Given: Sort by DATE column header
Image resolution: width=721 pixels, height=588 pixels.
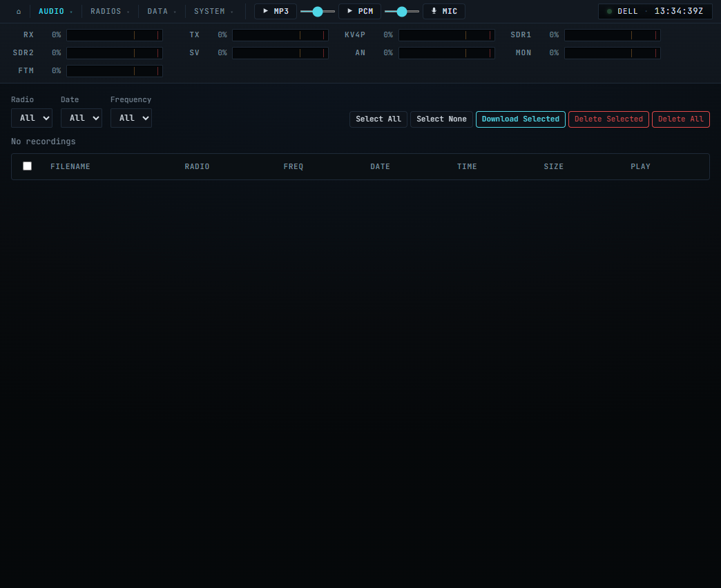Looking at the screenshot, I should click(381, 167).
